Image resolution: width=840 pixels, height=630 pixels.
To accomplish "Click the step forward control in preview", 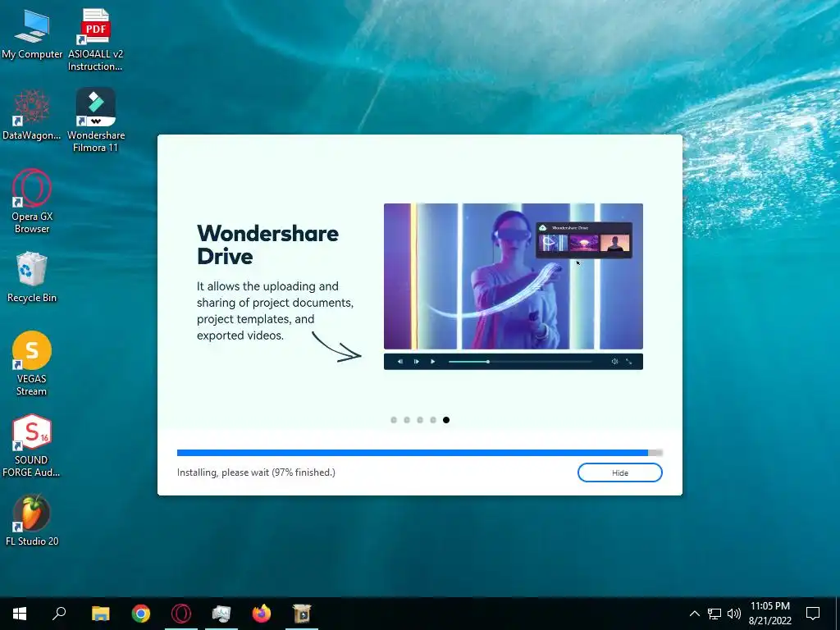I will click(416, 362).
